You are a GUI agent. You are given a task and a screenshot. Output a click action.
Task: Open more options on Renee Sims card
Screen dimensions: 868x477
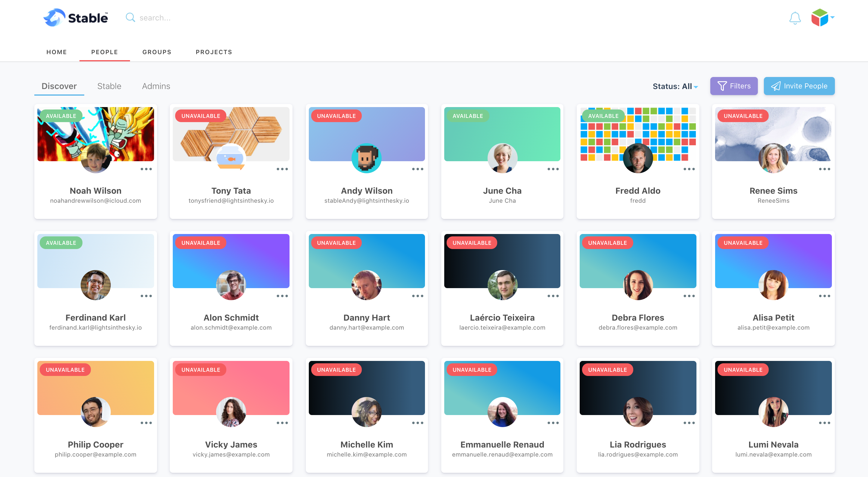coord(825,169)
